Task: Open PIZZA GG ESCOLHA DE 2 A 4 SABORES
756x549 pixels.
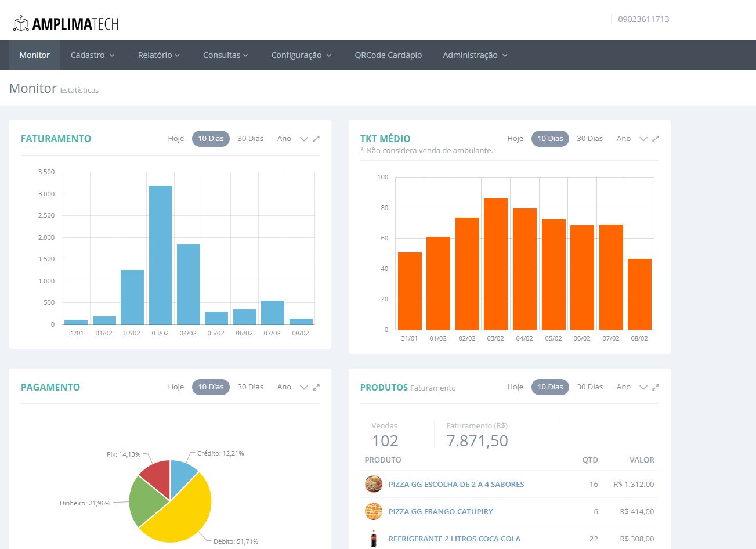Action: pos(456,484)
